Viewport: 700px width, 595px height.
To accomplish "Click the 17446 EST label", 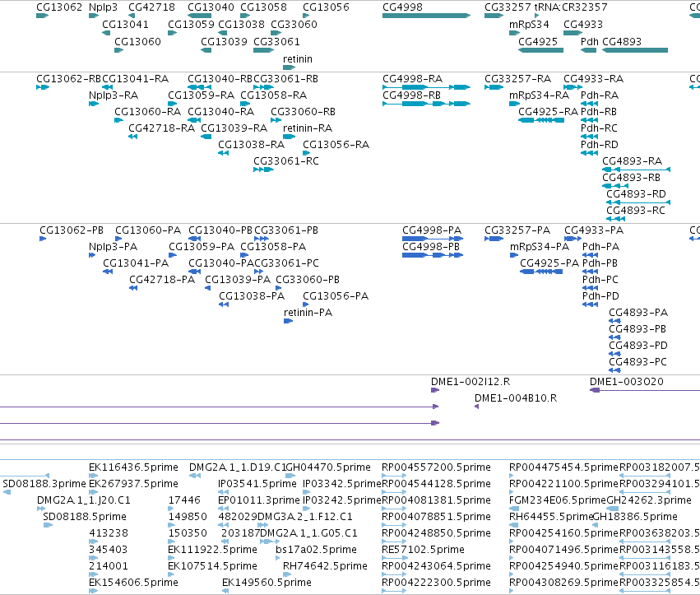I will (184, 500).
